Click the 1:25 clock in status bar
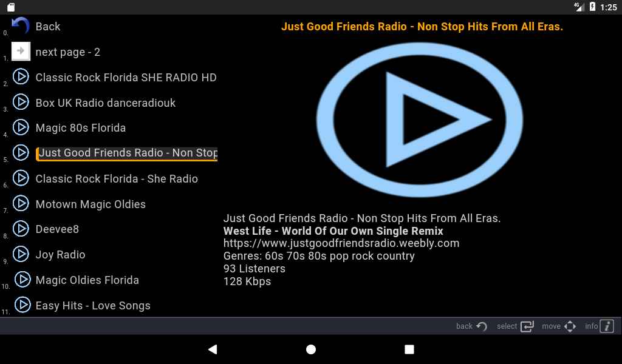 pos(609,7)
